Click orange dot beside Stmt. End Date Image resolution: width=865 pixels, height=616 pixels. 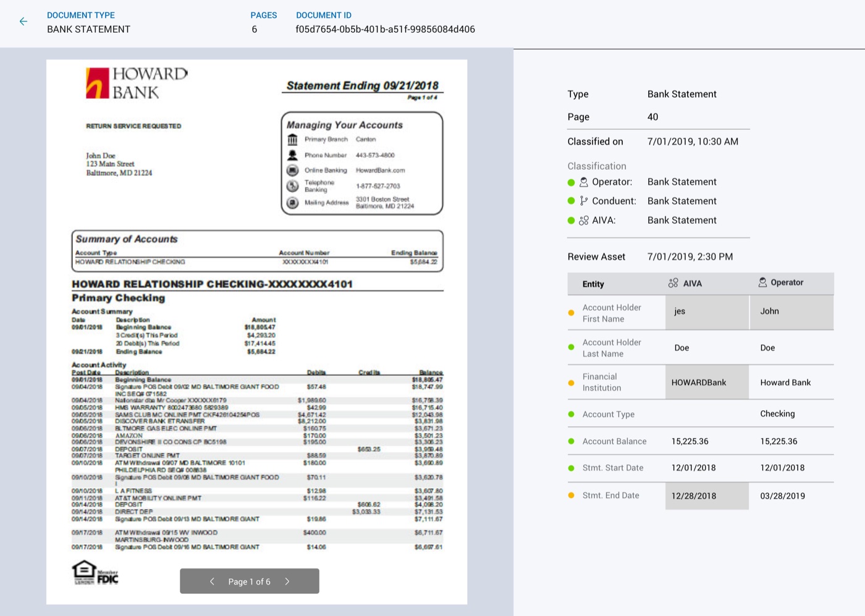(572, 496)
